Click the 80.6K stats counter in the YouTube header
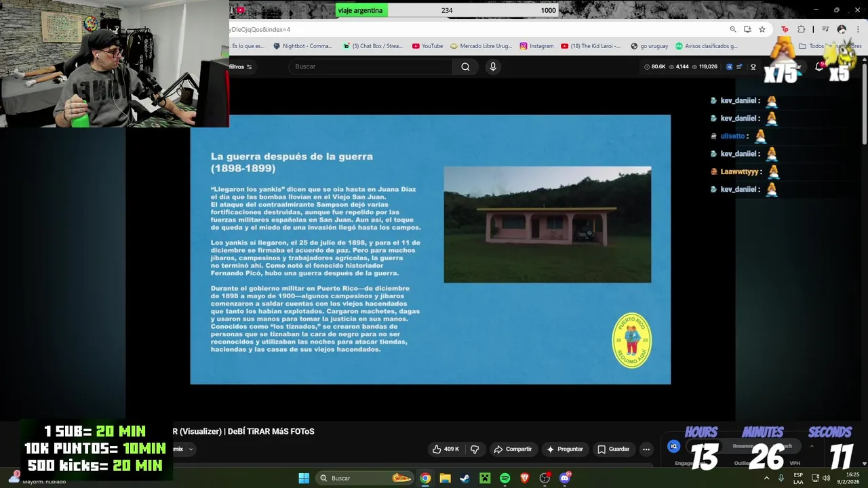This screenshot has width=868, height=488. [x=654, y=66]
